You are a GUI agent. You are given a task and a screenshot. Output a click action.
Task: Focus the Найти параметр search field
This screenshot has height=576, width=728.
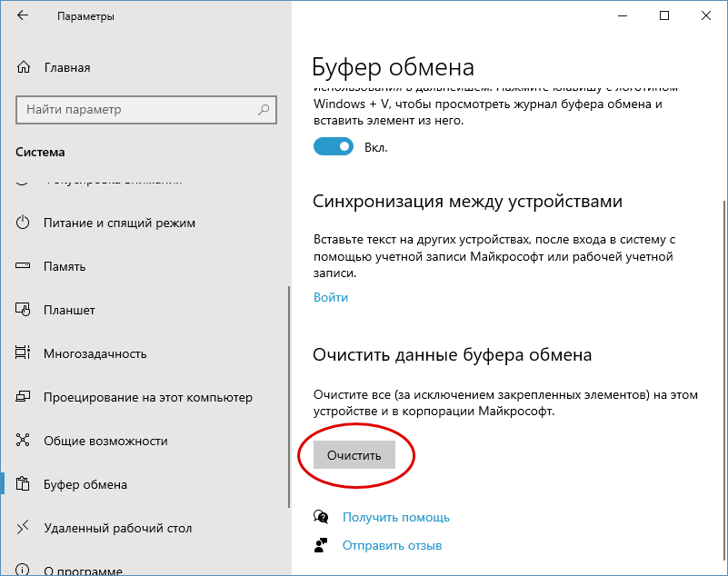coord(146,110)
